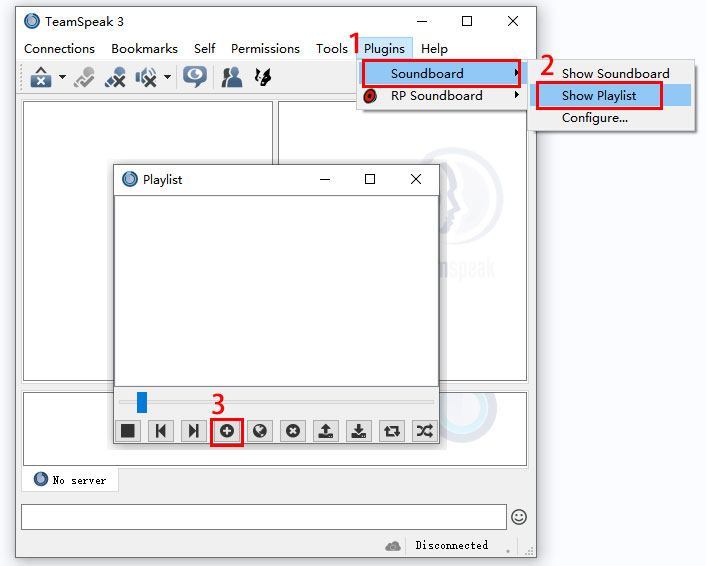This screenshot has height=566, width=706.
Task: Click the TeamSpeak 3 title bar logo icon
Action: [32, 21]
